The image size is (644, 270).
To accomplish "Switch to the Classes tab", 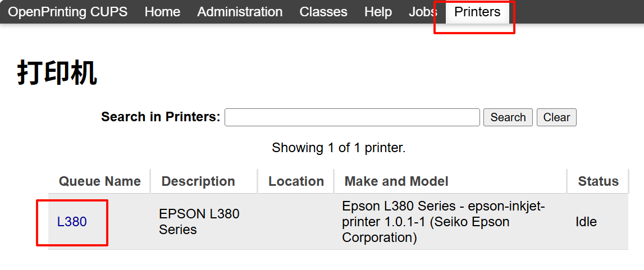I will 323,12.
